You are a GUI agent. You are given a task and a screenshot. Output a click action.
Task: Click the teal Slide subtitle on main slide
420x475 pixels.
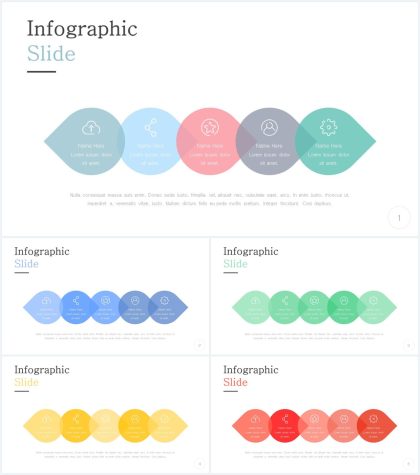(51, 54)
